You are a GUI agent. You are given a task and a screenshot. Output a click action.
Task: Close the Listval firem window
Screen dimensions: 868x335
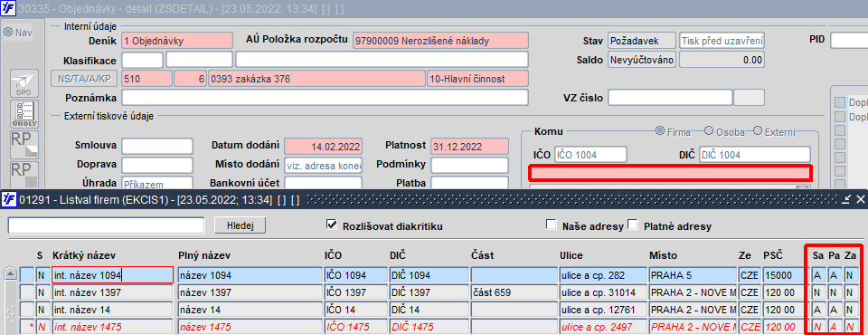860,199
